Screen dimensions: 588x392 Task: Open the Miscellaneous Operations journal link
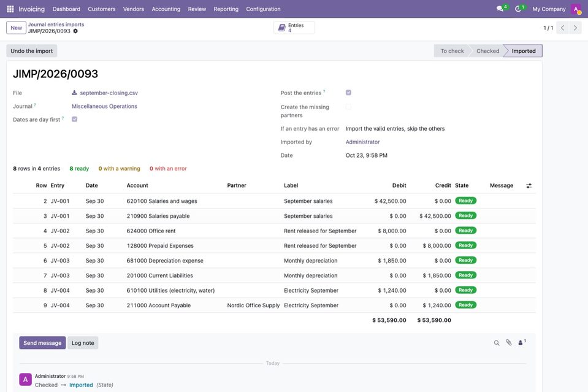coord(104,106)
